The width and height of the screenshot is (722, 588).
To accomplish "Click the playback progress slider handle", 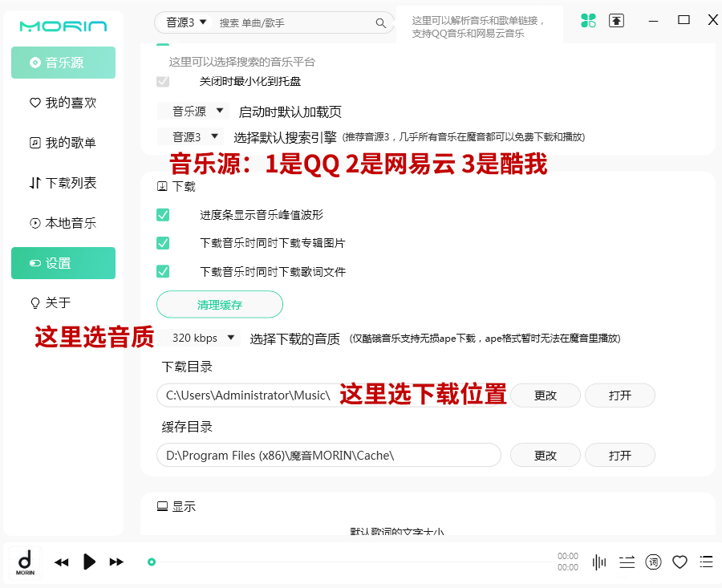I will tap(152, 562).
